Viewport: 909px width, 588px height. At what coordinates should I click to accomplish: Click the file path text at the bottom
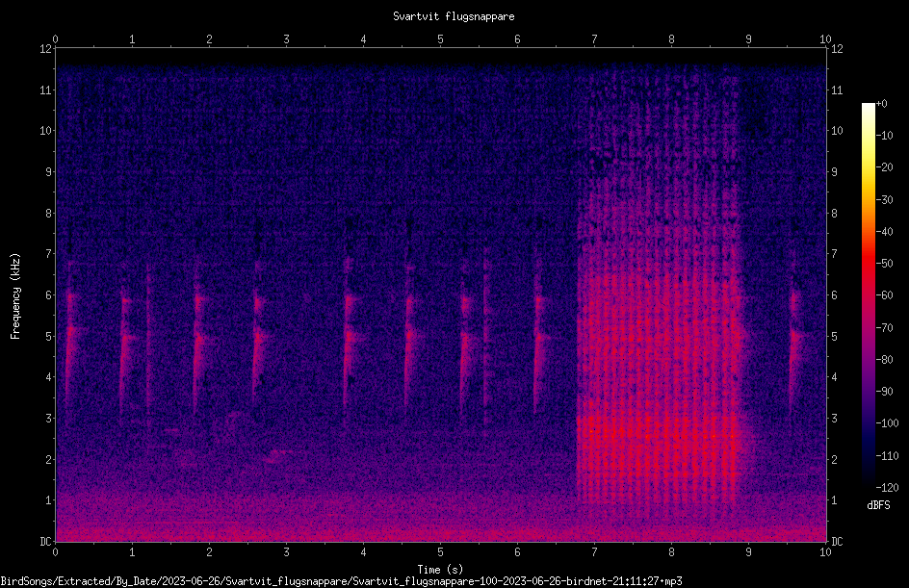[342, 581]
